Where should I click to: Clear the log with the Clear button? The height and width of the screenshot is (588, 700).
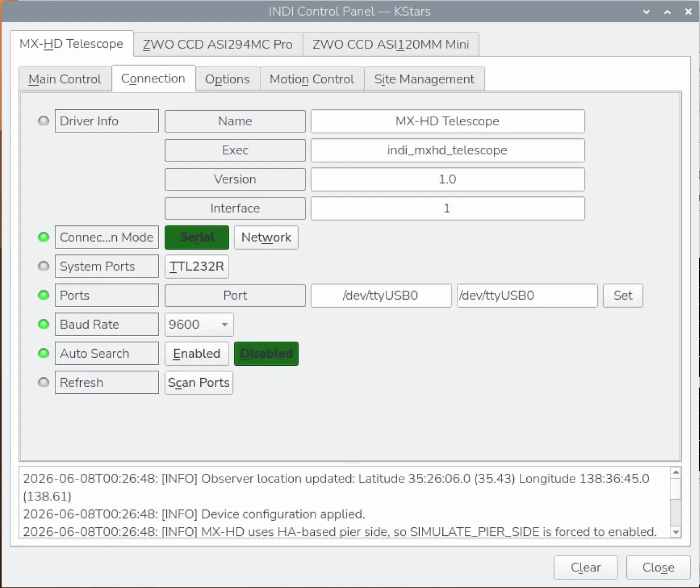click(x=586, y=568)
